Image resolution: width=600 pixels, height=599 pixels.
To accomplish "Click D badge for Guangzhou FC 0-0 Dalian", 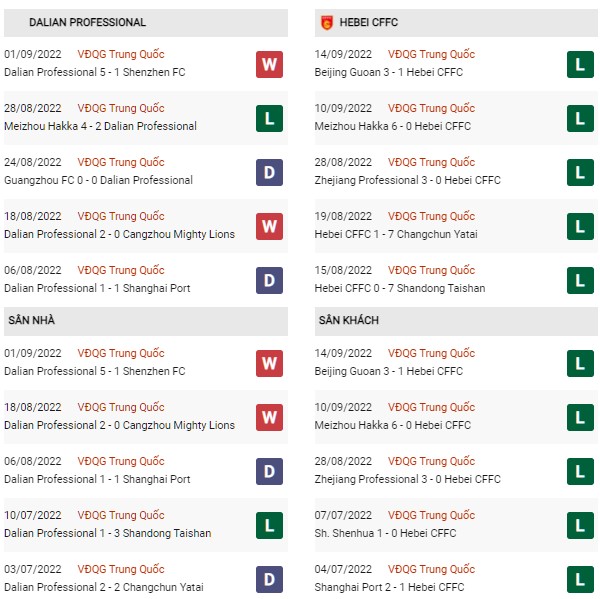I will (x=269, y=172).
